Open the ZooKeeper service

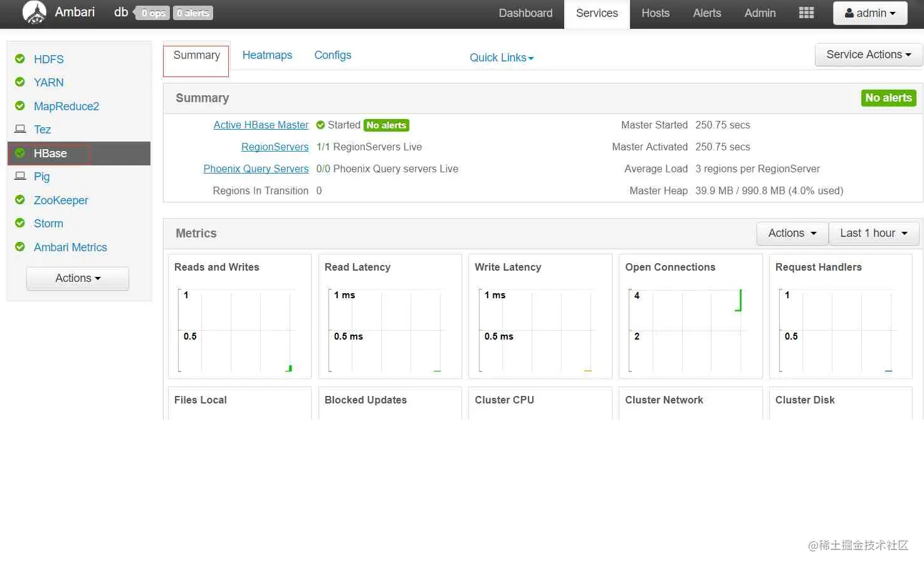61,200
